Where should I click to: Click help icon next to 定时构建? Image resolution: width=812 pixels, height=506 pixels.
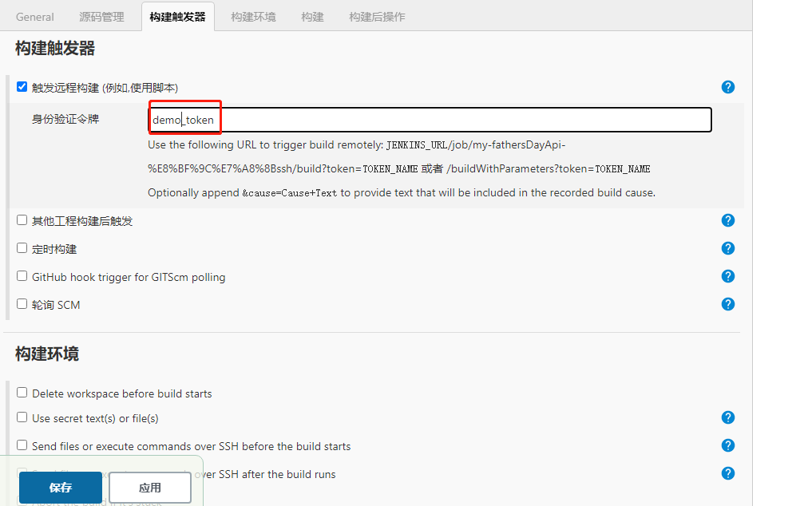pyautogui.click(x=727, y=248)
